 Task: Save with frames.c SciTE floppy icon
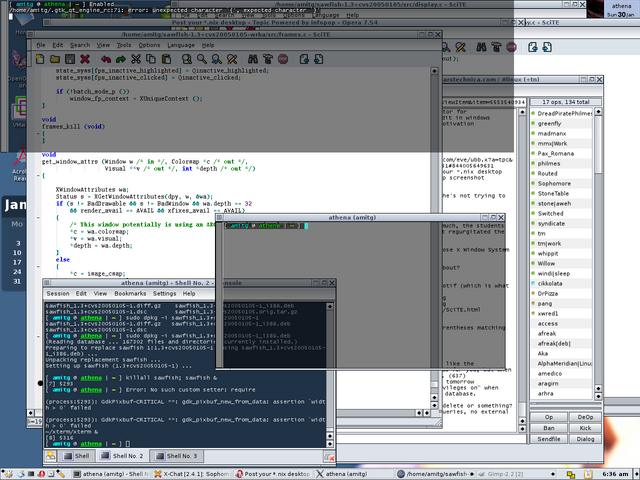(x=70, y=59)
